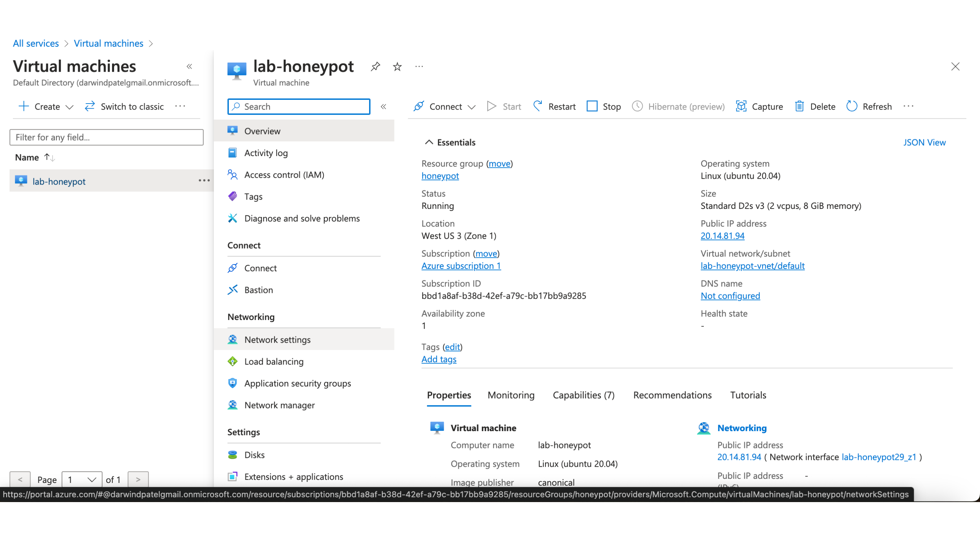This screenshot has height=533, width=980.
Task: Add lab-honeypot to favorites with star
Action: point(397,67)
